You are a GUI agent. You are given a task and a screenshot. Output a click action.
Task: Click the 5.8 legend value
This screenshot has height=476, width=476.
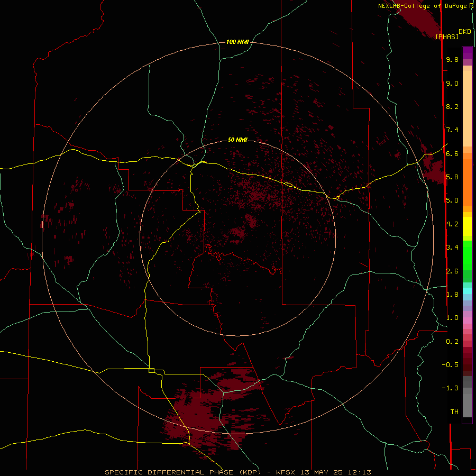(452, 177)
